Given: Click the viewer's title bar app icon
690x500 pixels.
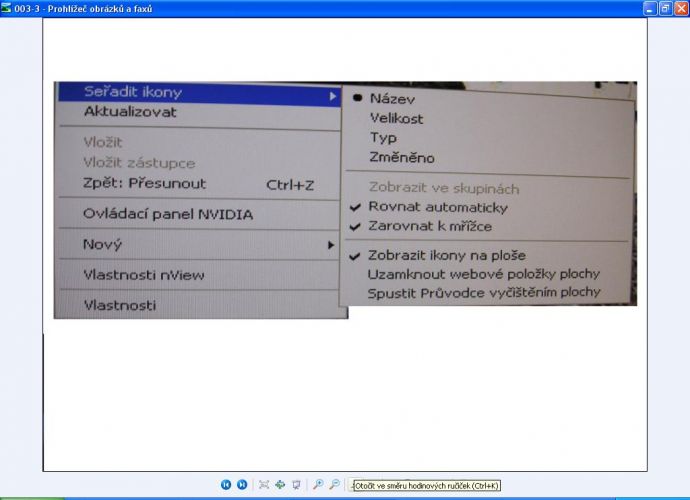Looking at the screenshot, I should [x=6, y=8].
